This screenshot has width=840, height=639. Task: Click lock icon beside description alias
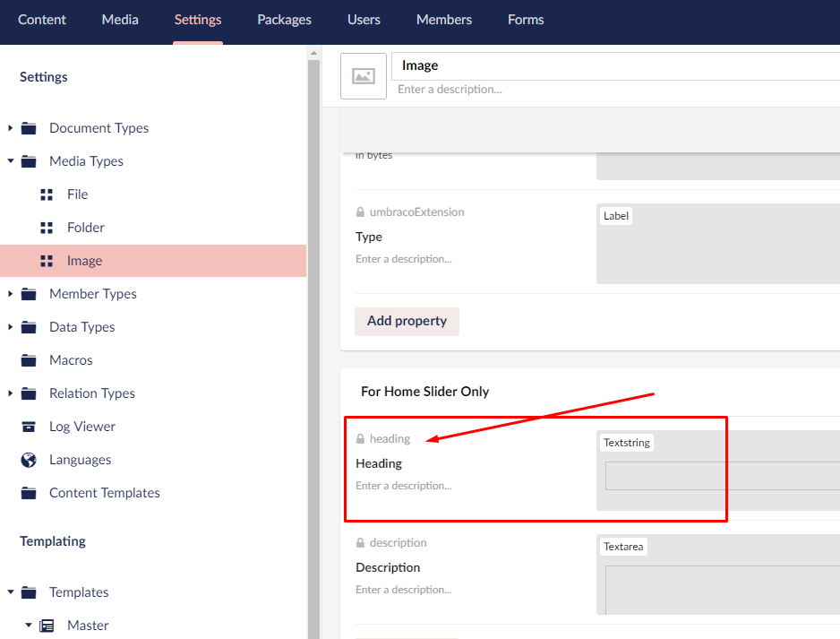tap(361, 543)
